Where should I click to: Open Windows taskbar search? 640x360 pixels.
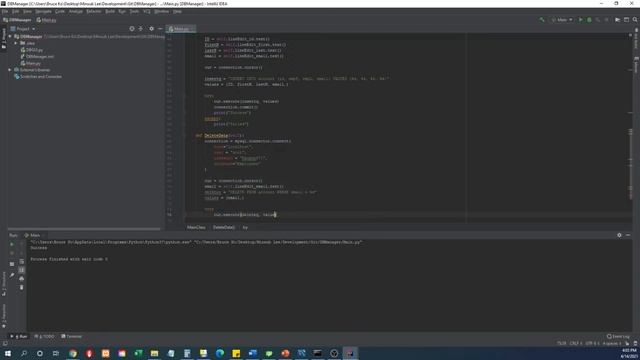pos(24,353)
